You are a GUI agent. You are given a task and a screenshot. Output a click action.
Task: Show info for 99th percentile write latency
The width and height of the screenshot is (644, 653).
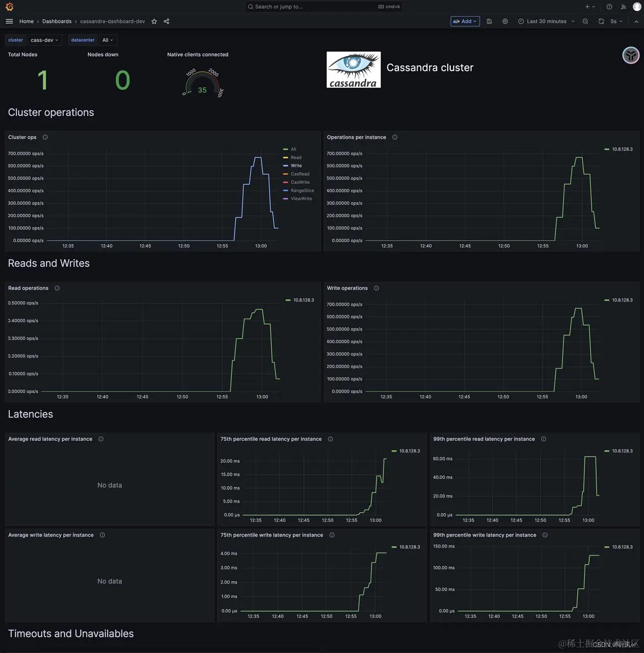(545, 535)
